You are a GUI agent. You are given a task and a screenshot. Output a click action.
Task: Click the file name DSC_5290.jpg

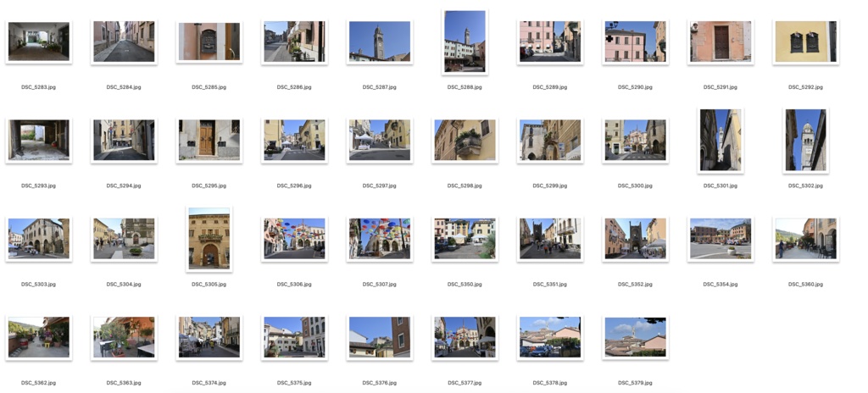[636, 87]
